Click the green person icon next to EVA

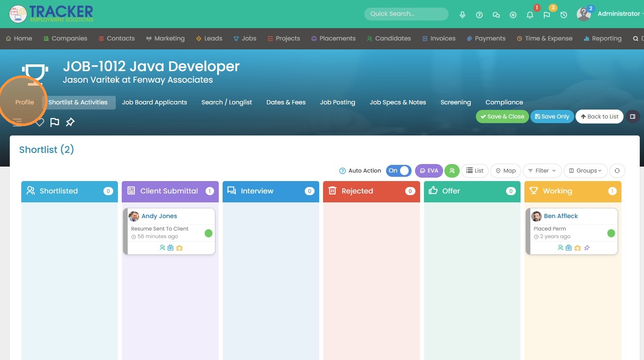(452, 170)
